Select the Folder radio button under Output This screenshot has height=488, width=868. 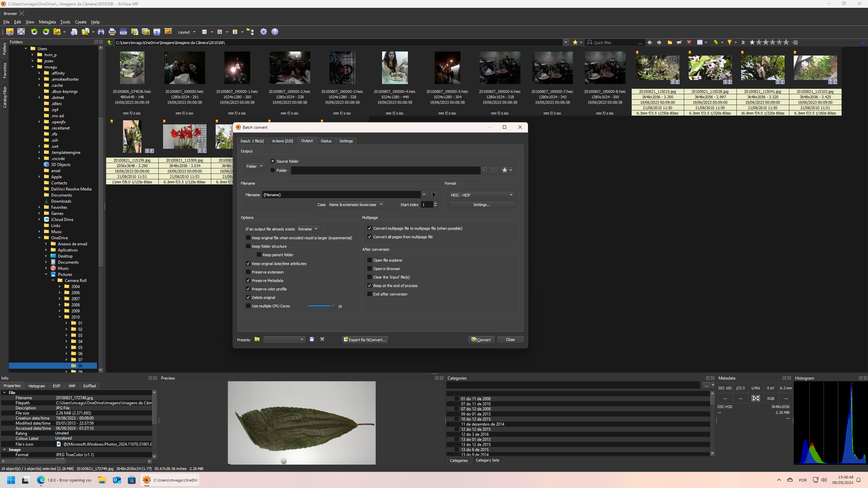coord(273,170)
